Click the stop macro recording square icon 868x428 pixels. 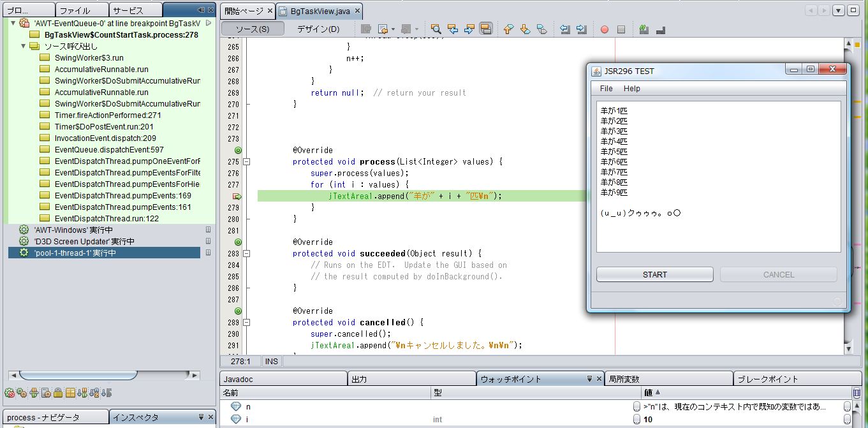click(621, 29)
